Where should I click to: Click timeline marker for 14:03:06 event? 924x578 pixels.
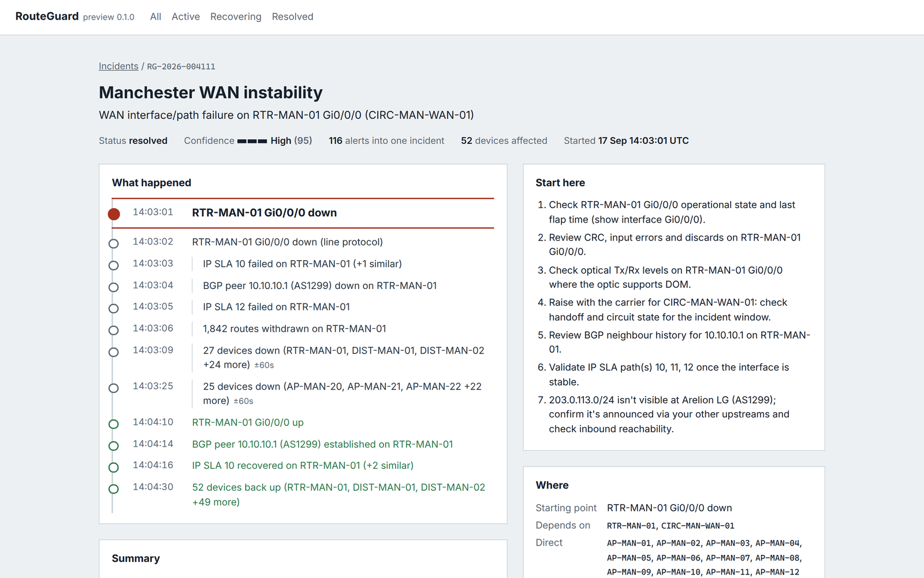coord(114,330)
